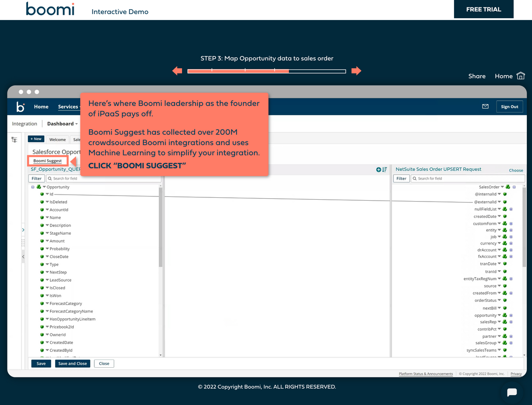Collapse the SalesOrder root node
Image resolution: width=532 pixels, height=405 pixels.
tap(514, 187)
